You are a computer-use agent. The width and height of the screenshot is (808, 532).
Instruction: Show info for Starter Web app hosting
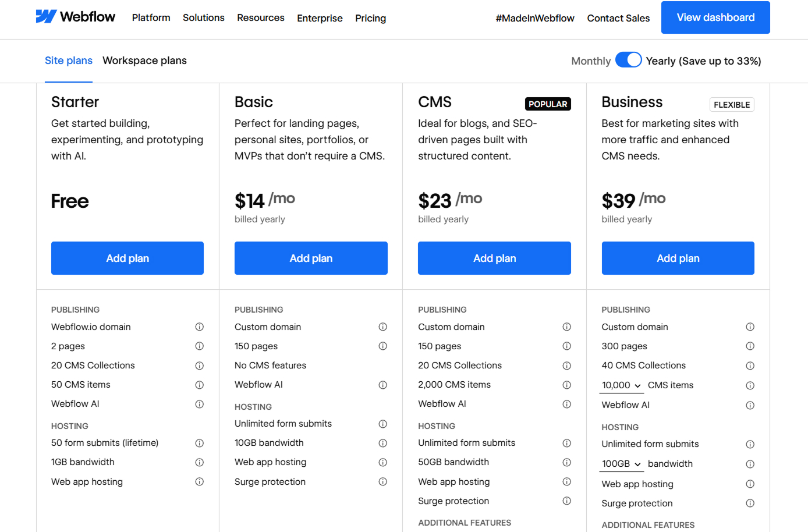[200, 481]
